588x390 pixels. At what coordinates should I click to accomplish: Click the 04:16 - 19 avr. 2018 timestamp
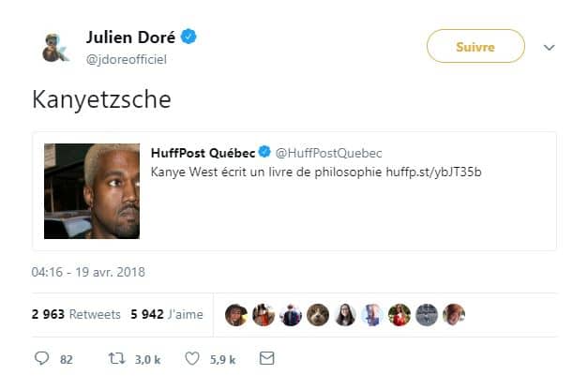(x=88, y=273)
